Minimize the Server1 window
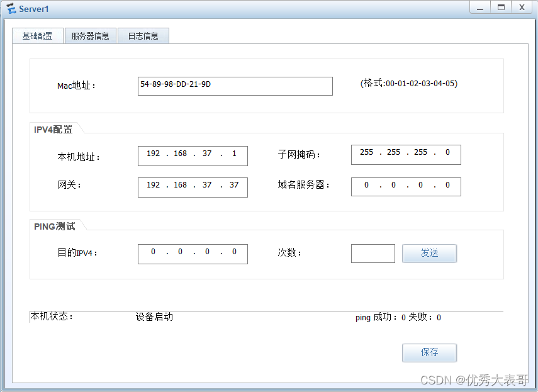The image size is (538, 392). point(480,8)
